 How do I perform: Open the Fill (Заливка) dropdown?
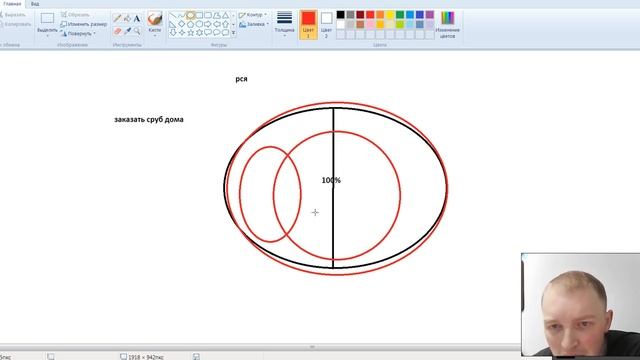(254, 24)
